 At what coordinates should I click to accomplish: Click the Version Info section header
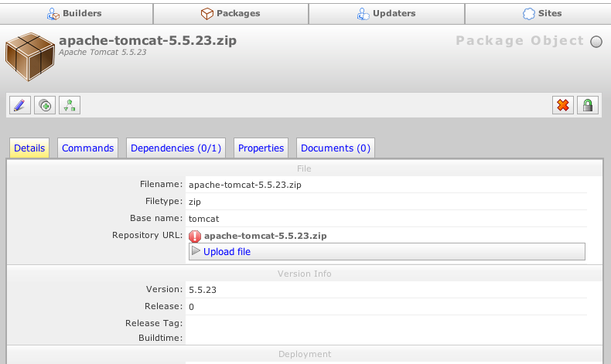(x=304, y=274)
